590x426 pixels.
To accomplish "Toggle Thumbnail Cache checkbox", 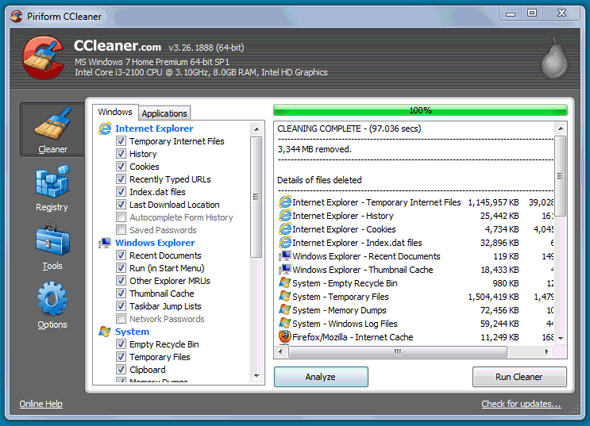I will (121, 293).
